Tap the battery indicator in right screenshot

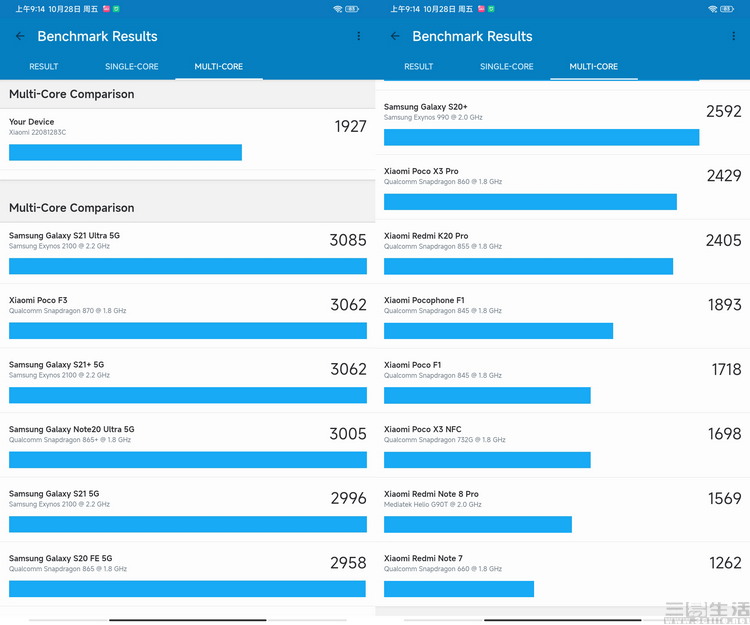coord(727,9)
